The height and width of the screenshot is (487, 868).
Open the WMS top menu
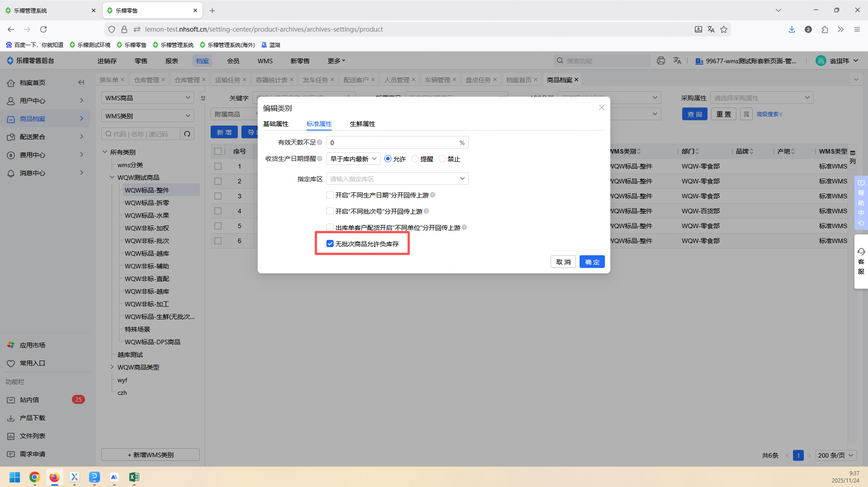coord(265,61)
